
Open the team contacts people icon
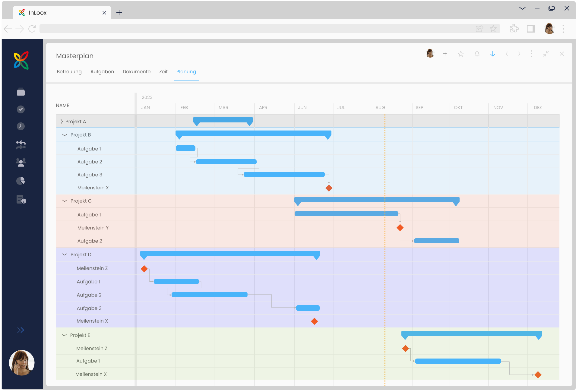[x=21, y=163]
